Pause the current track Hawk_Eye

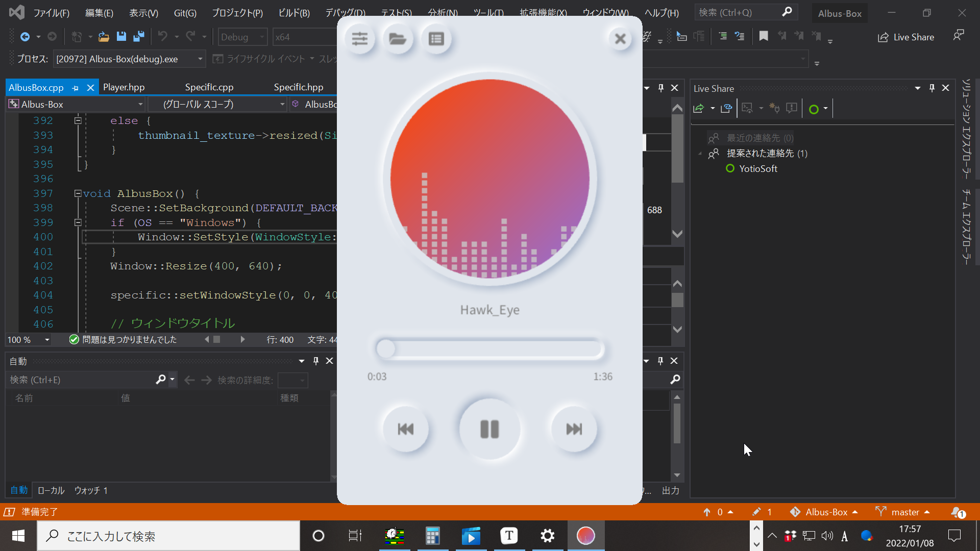[489, 429]
